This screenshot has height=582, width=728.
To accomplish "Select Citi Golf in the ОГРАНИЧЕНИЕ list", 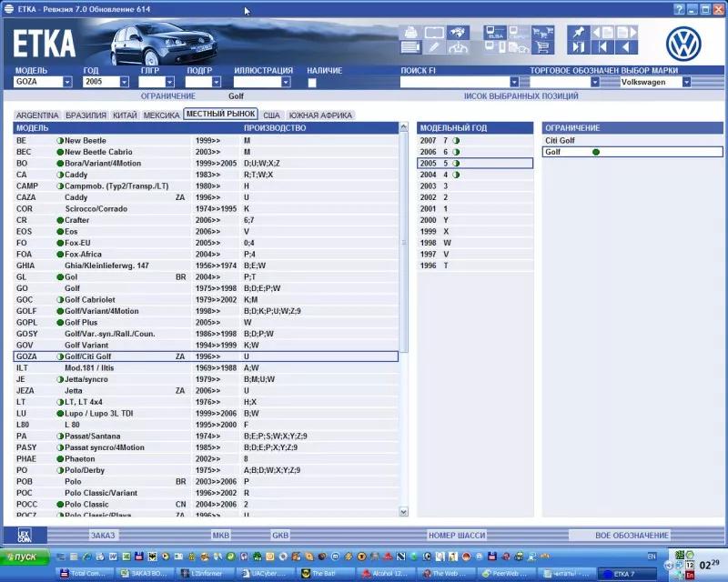I will click(x=632, y=140).
